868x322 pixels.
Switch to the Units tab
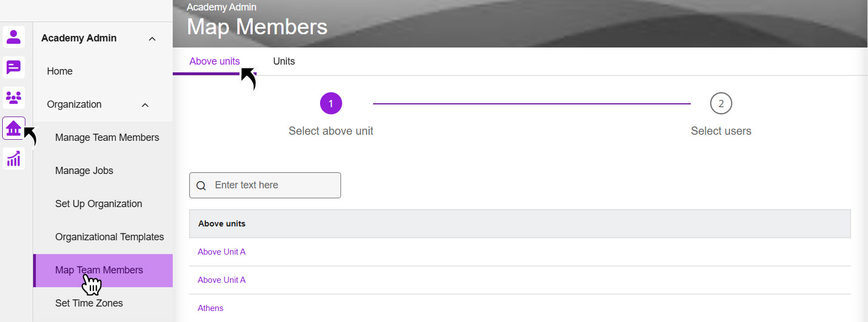click(x=284, y=61)
